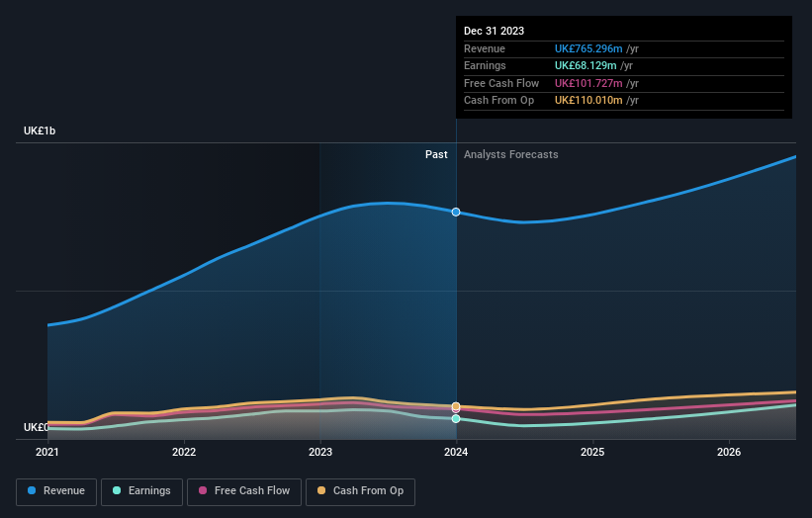Screen dimensions: 812x518
Task: Select the 2021 x-axis label
Action: (x=47, y=453)
